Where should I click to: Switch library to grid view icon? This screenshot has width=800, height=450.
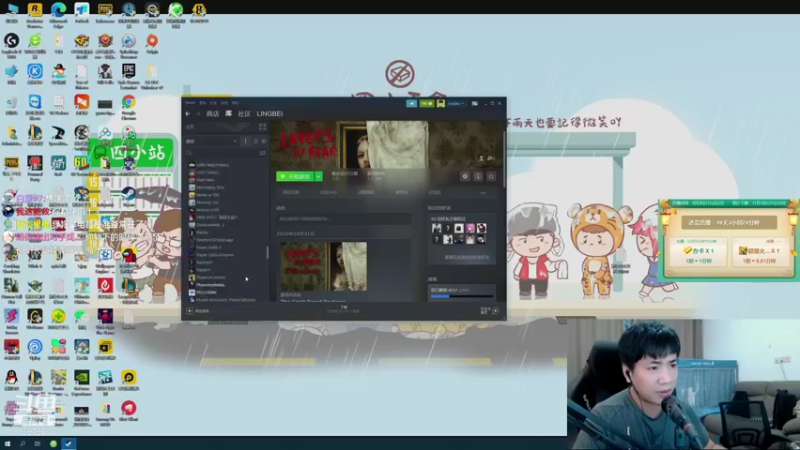tap(262, 127)
